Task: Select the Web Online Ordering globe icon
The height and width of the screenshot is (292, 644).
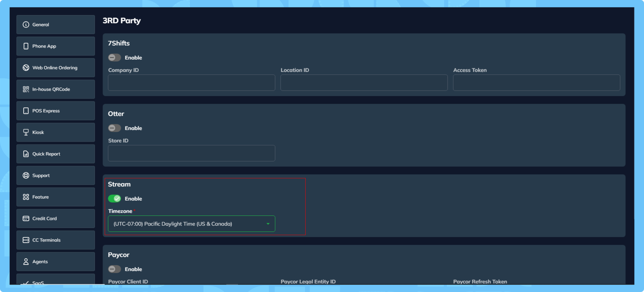Action: tap(26, 68)
